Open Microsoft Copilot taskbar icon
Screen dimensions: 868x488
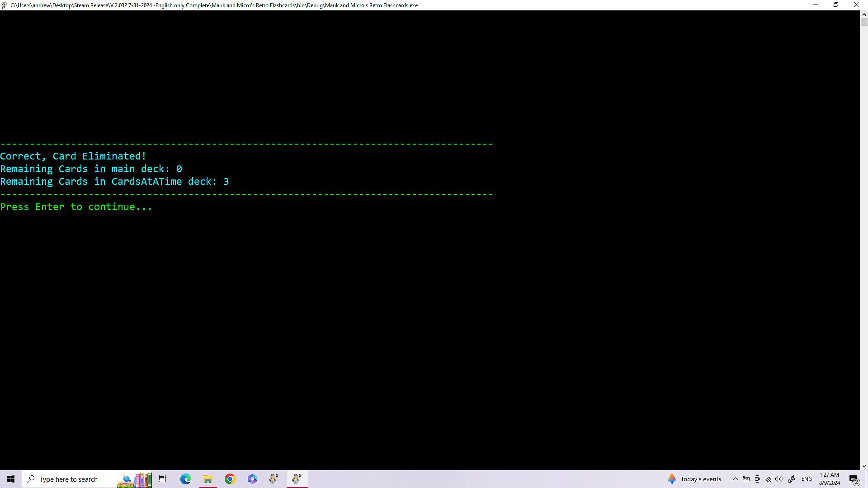point(252,479)
